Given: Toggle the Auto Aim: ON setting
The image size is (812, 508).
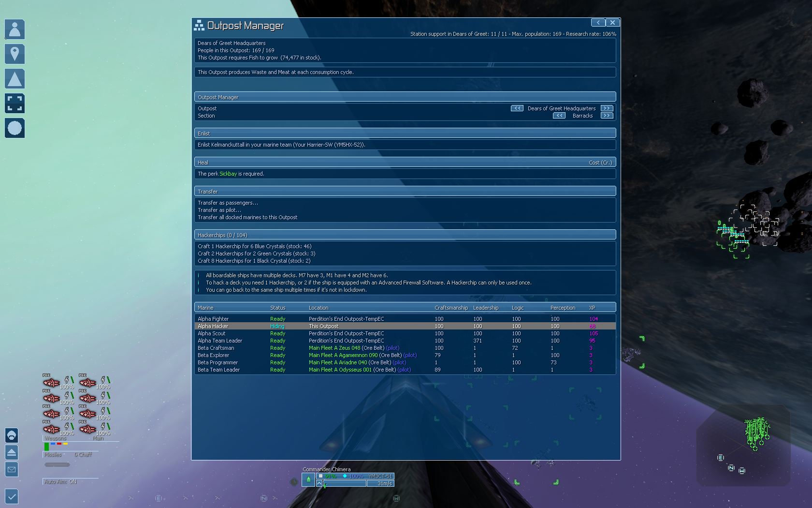Looking at the screenshot, I should (x=60, y=482).
